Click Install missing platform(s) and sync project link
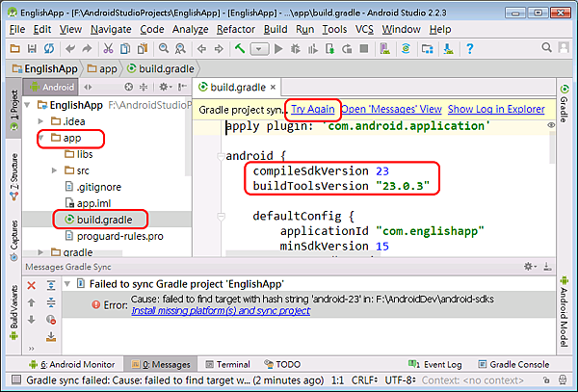The width and height of the screenshot is (578, 392). coord(221,311)
